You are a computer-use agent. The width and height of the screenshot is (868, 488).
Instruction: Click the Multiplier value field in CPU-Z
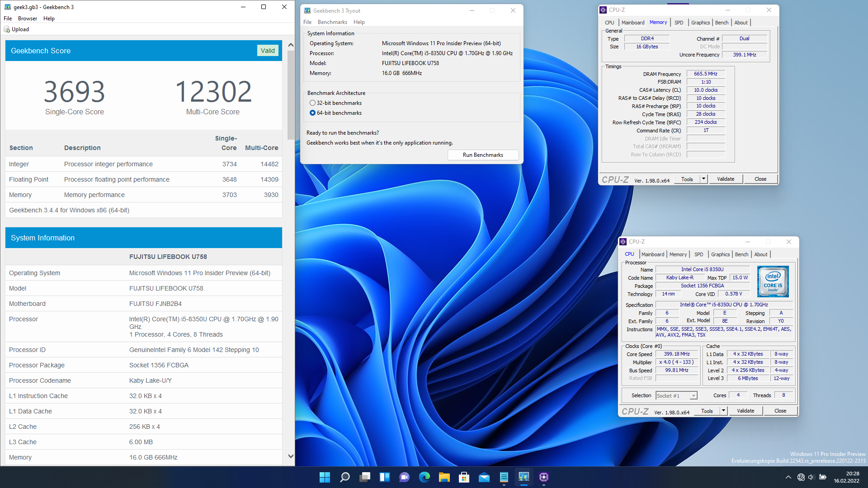pyautogui.click(x=676, y=362)
